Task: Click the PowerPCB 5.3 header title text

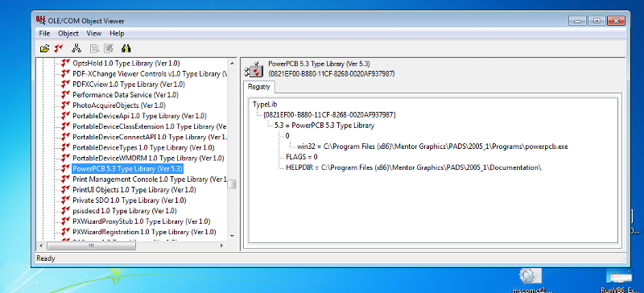Action: 319,64
